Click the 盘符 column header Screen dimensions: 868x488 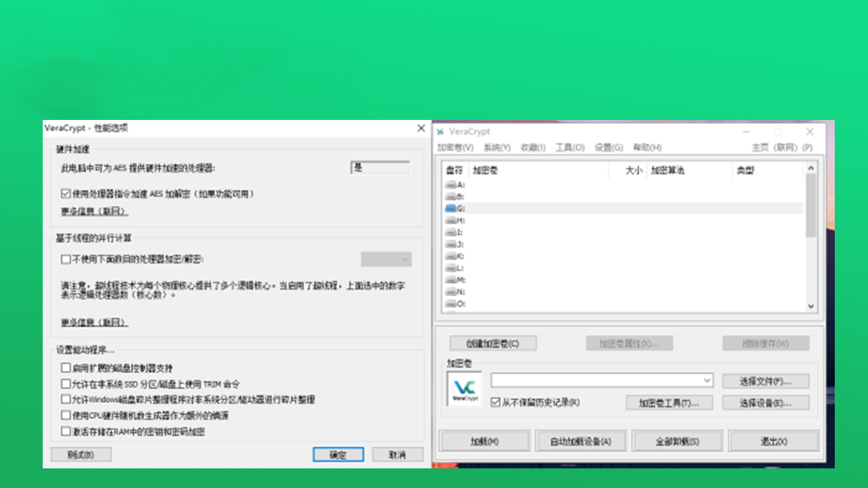tap(455, 170)
